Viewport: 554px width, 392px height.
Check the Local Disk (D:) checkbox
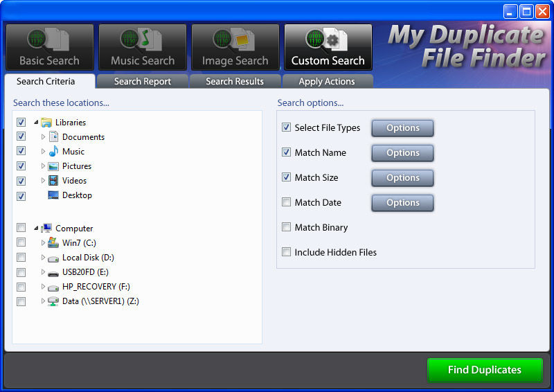point(21,257)
